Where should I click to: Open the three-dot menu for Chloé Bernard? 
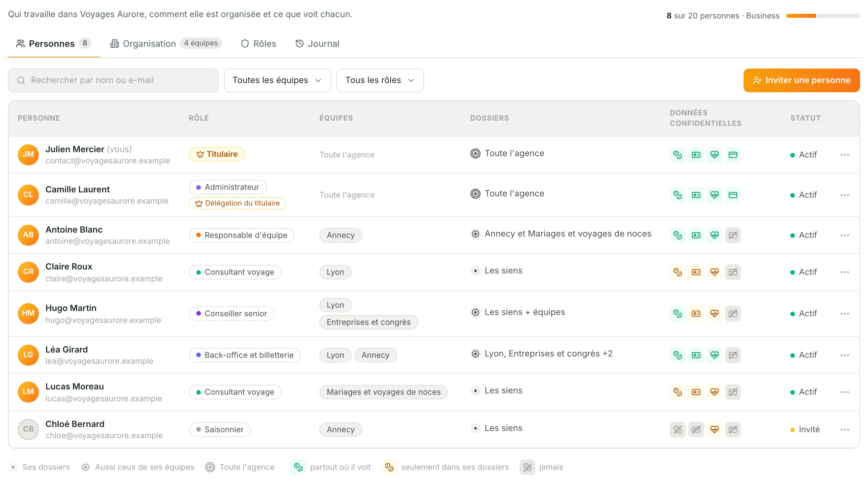(845, 429)
